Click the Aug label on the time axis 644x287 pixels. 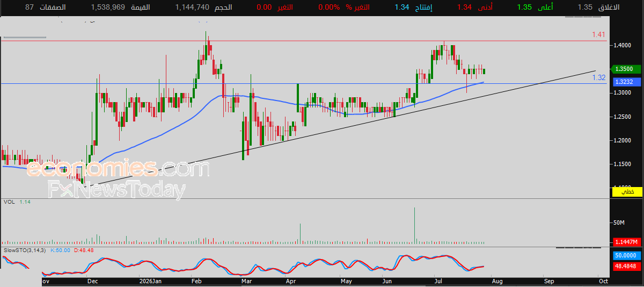[x=497, y=281]
